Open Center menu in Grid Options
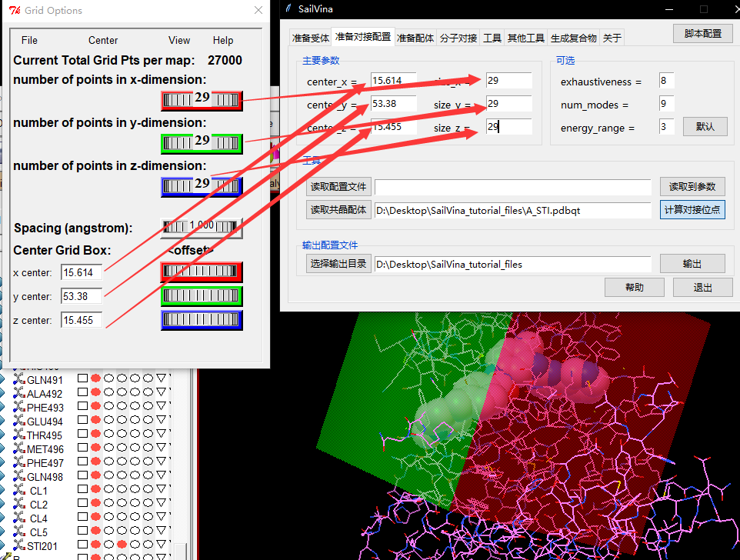 tap(103, 41)
